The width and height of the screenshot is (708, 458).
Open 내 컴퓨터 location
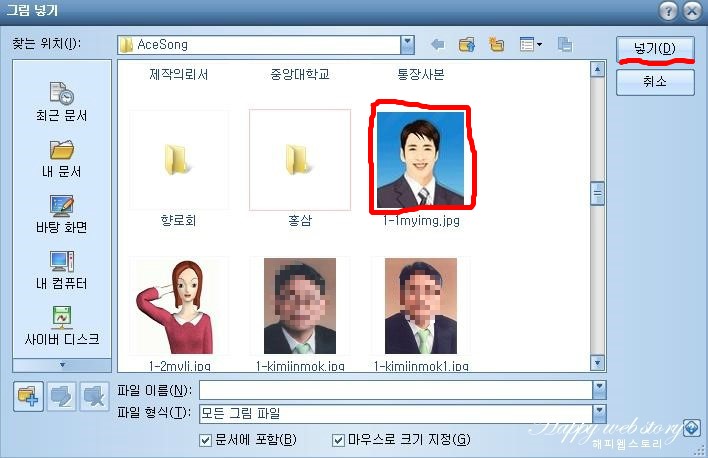[x=61, y=271]
